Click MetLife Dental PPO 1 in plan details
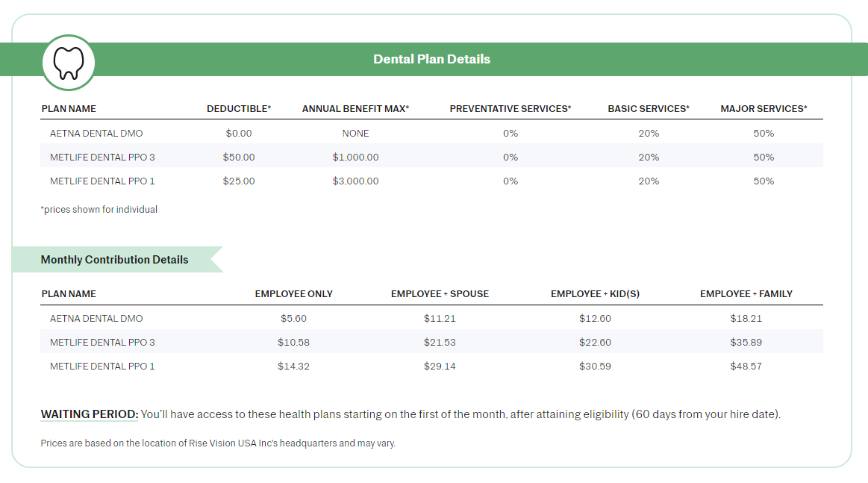The height and width of the screenshot is (483, 868). pyautogui.click(x=102, y=181)
